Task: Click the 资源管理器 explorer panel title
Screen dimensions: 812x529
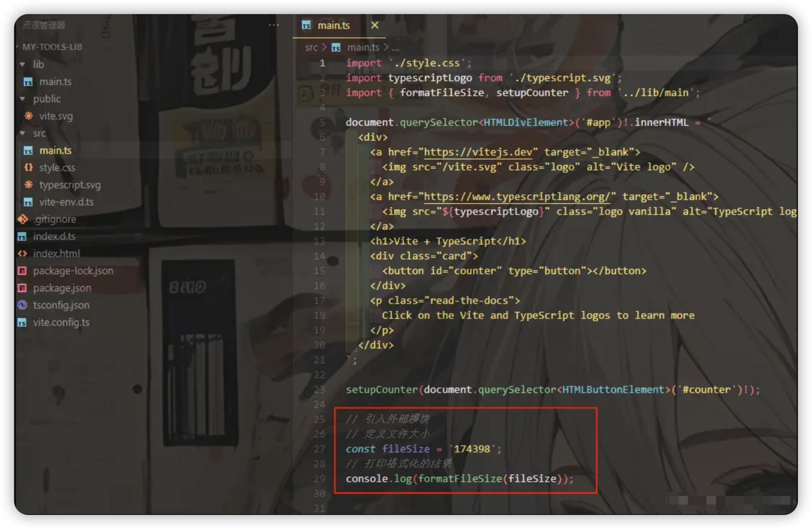Action: [x=43, y=25]
